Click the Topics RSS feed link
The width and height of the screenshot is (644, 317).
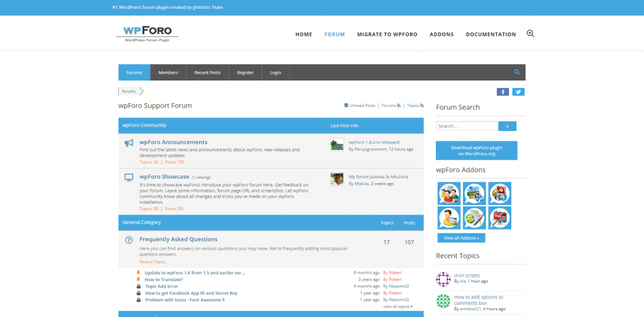coord(415,106)
